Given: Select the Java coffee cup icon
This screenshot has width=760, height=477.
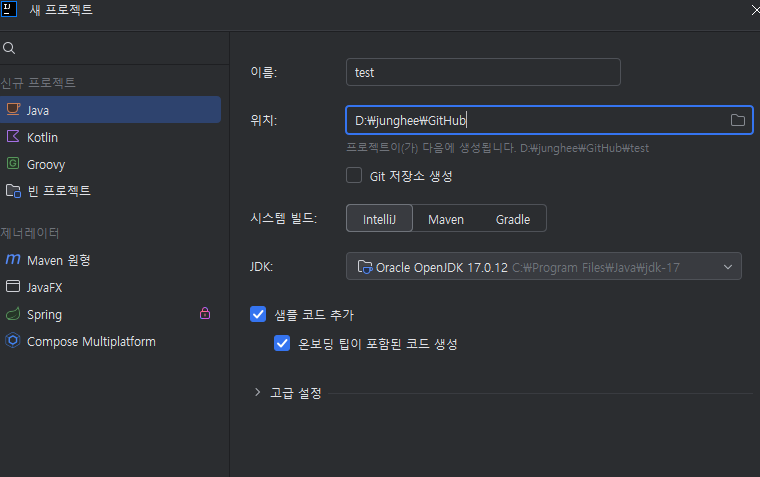Looking at the screenshot, I should pyautogui.click(x=13, y=109).
